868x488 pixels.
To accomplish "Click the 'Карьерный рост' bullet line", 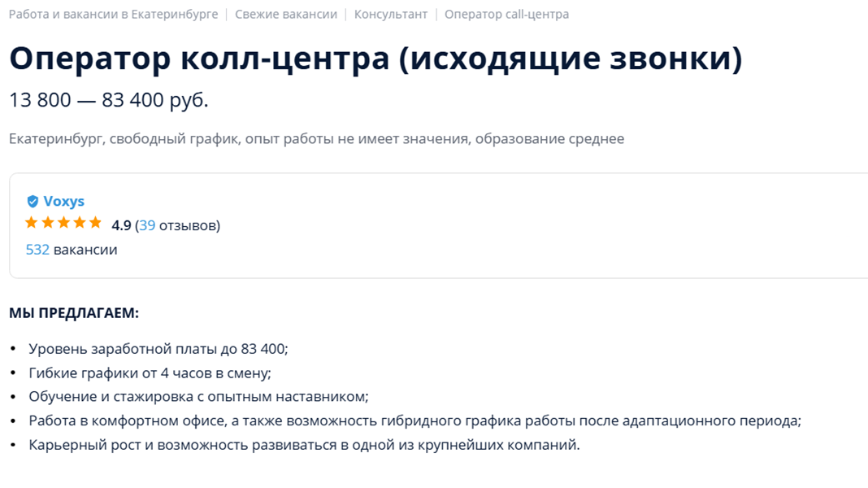I will tap(305, 445).
